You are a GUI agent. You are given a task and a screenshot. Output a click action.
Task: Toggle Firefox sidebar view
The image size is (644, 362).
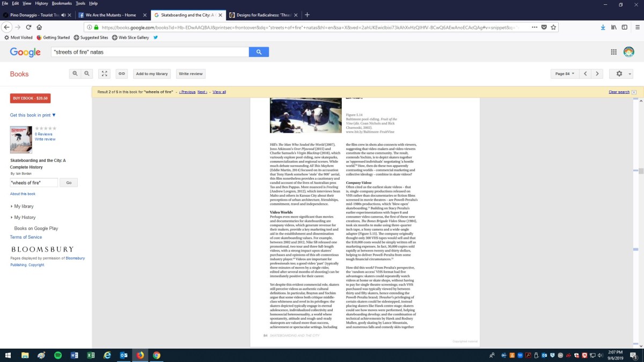coord(625,27)
